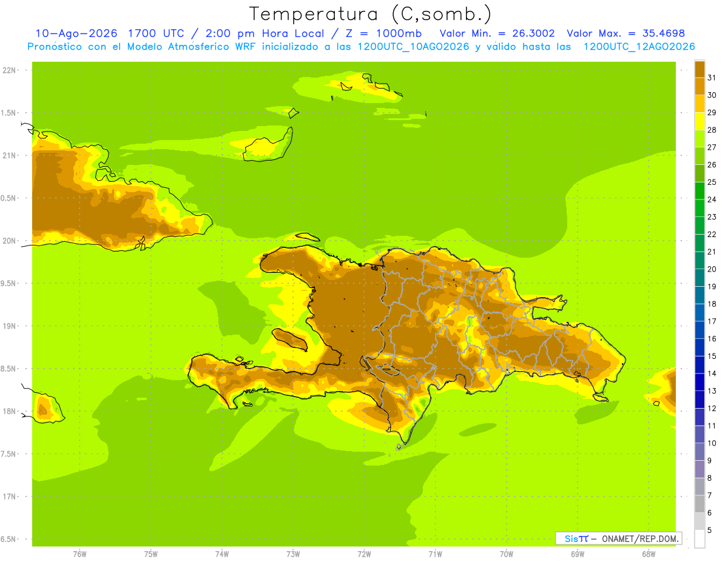Click yellow legend swatch between 28 and 29
The image size is (728, 562).
(x=699, y=121)
